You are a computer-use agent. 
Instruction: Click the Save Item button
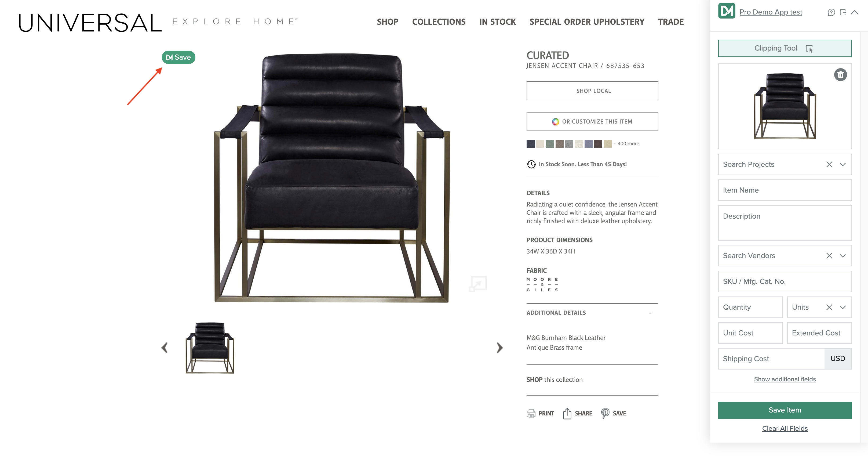(x=785, y=410)
